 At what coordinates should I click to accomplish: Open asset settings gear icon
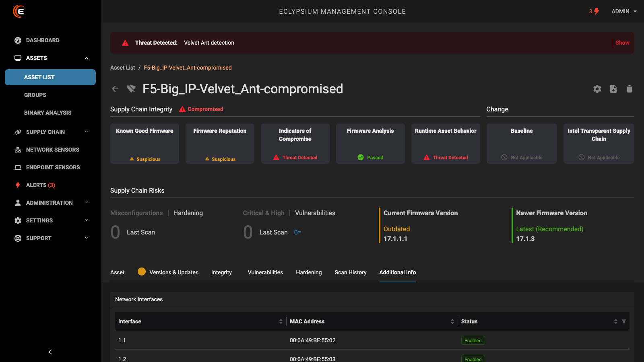pos(597,89)
